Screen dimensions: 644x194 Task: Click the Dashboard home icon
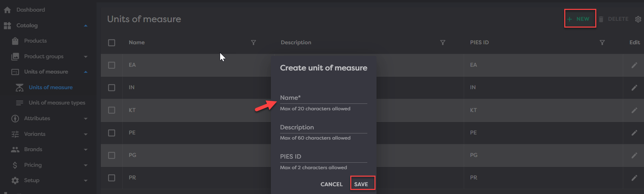coord(7,10)
